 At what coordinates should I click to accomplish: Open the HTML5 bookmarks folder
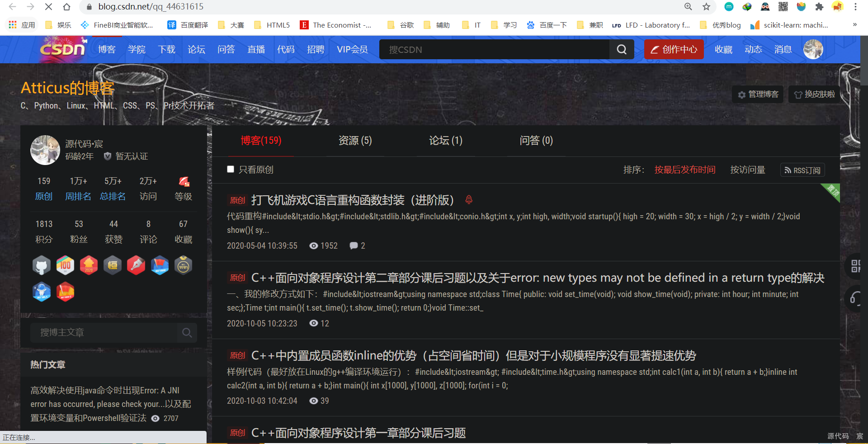272,25
